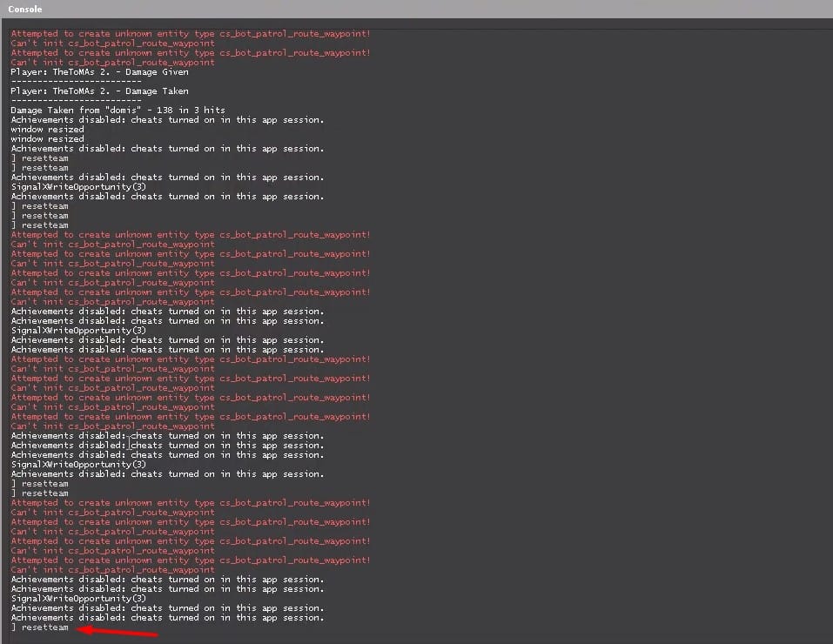Screen dimensions: 833x644
Task: Click the resetteam command marked by red arrow
Action: pos(44,627)
